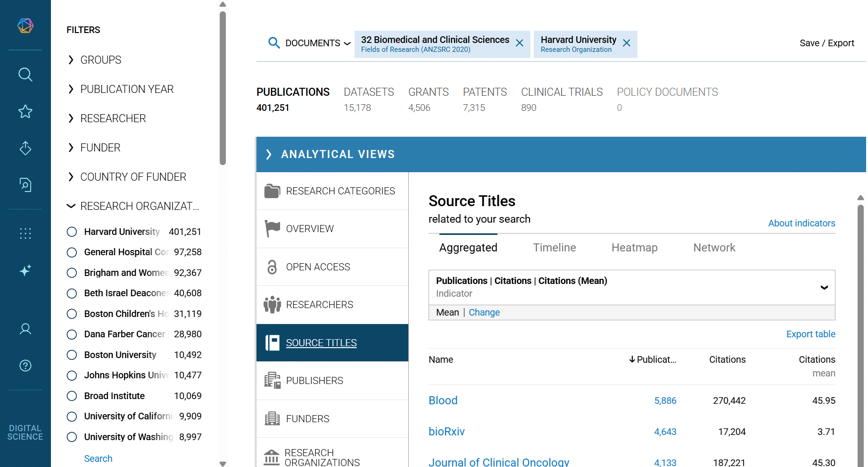This screenshot has height=467, width=868.
Task: Click the user profile icon in sidebar
Action: tap(25, 329)
